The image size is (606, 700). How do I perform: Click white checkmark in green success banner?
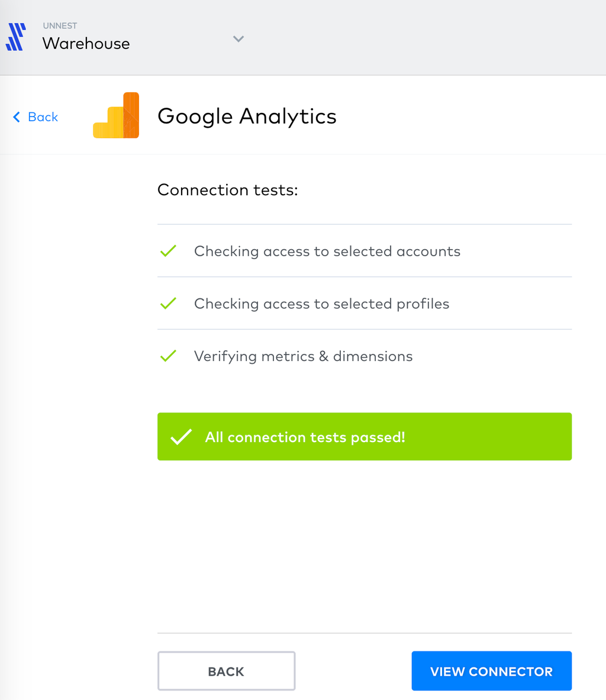pos(181,437)
